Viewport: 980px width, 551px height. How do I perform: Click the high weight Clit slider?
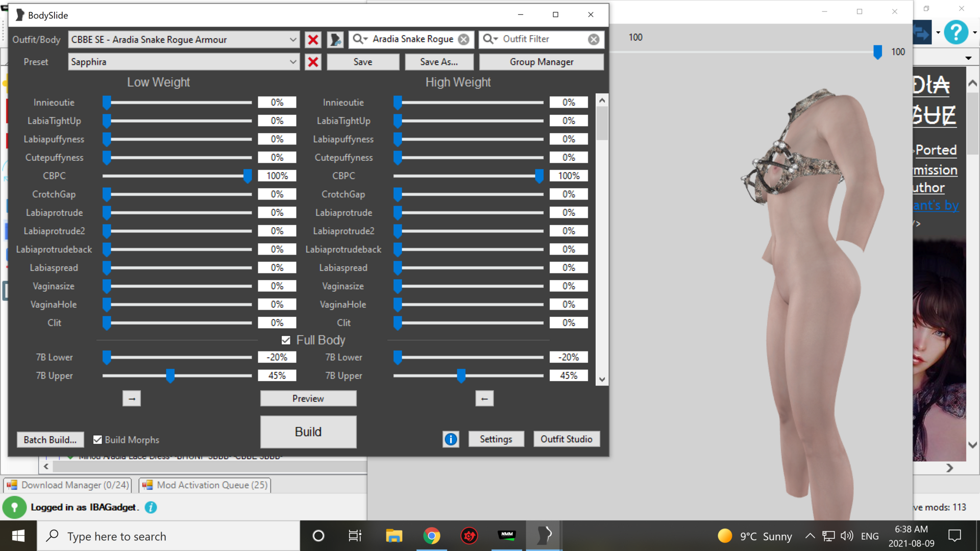point(469,323)
